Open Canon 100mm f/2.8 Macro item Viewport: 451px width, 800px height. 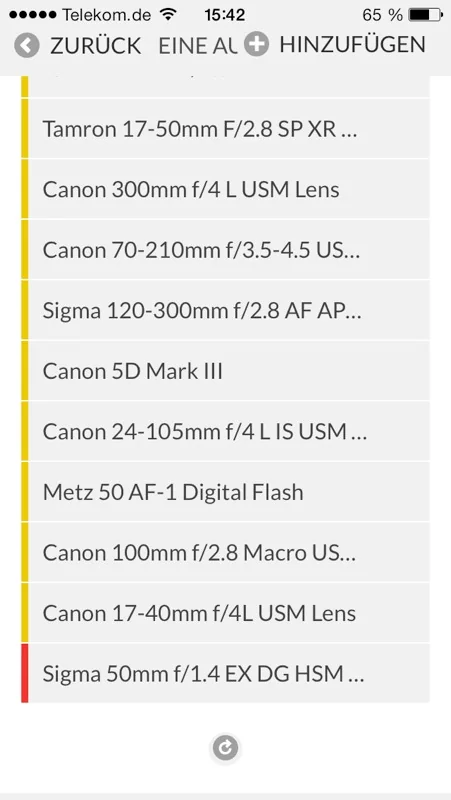click(x=226, y=553)
